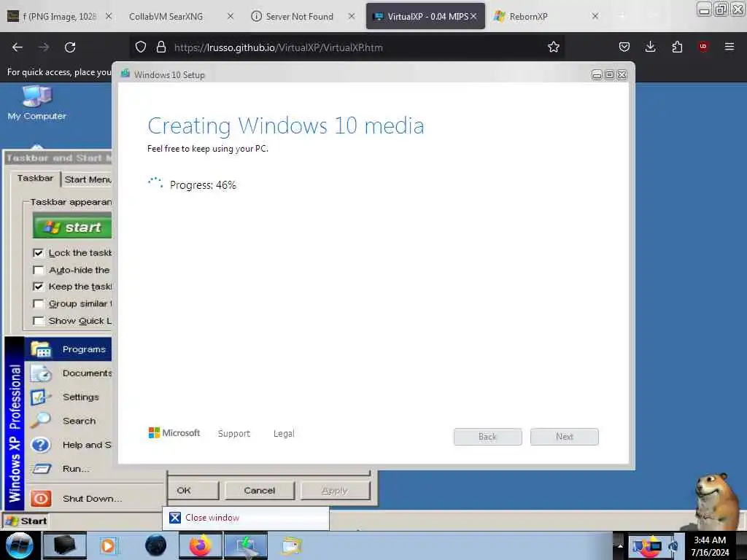Image resolution: width=747 pixels, height=560 pixels.
Task: Switch to Firefox in the taskbar
Action: pos(200,545)
